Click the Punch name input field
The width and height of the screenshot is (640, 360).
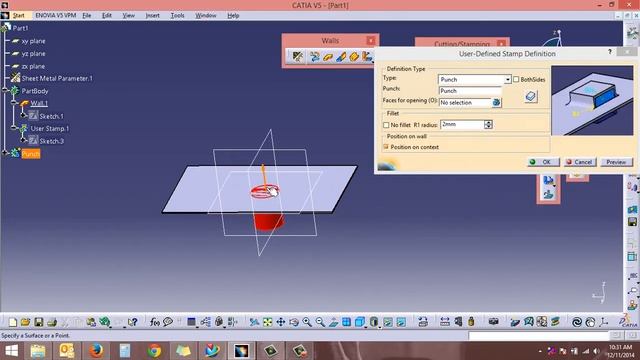(x=470, y=91)
